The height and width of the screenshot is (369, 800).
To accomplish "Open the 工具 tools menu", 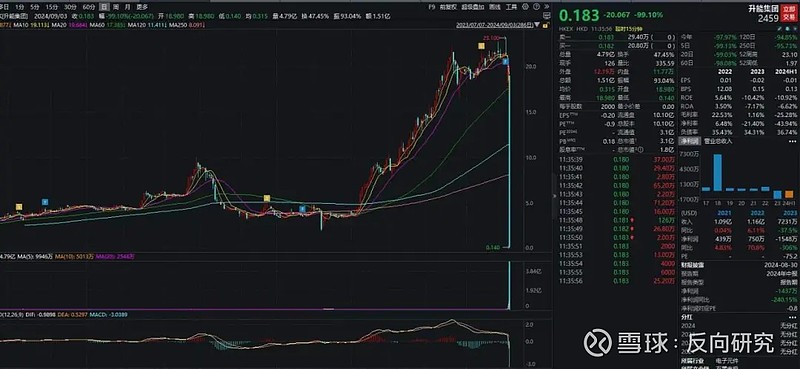I will (511, 7).
